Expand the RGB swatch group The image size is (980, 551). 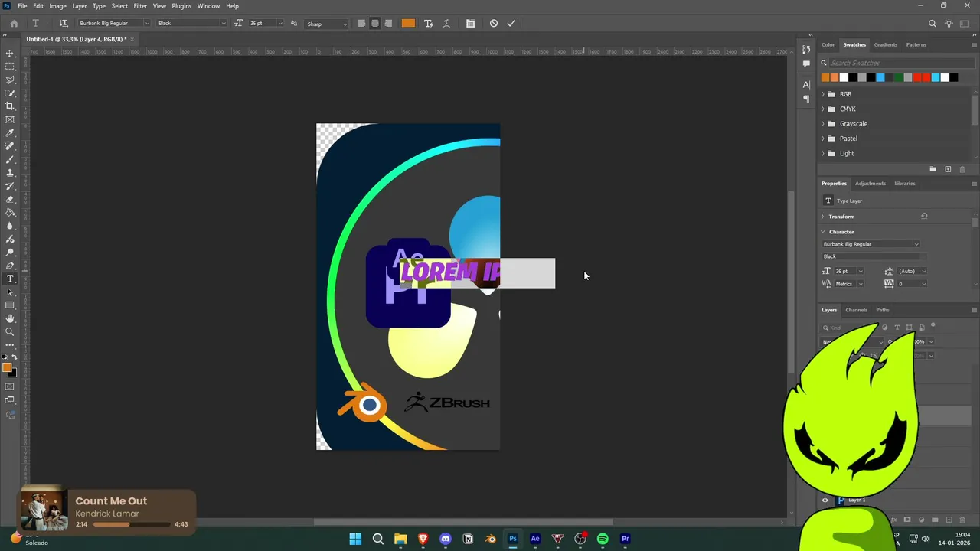coord(823,94)
